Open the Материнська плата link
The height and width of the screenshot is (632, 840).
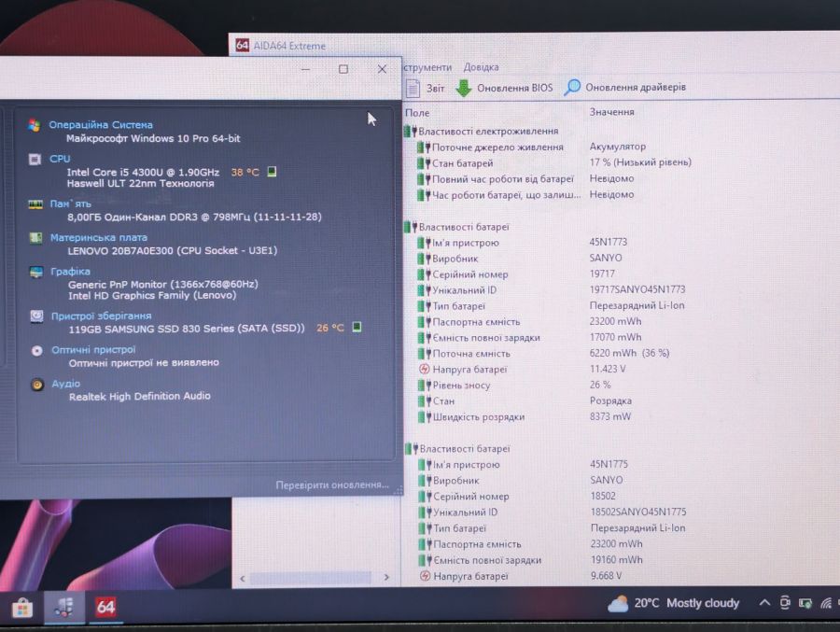(99, 237)
